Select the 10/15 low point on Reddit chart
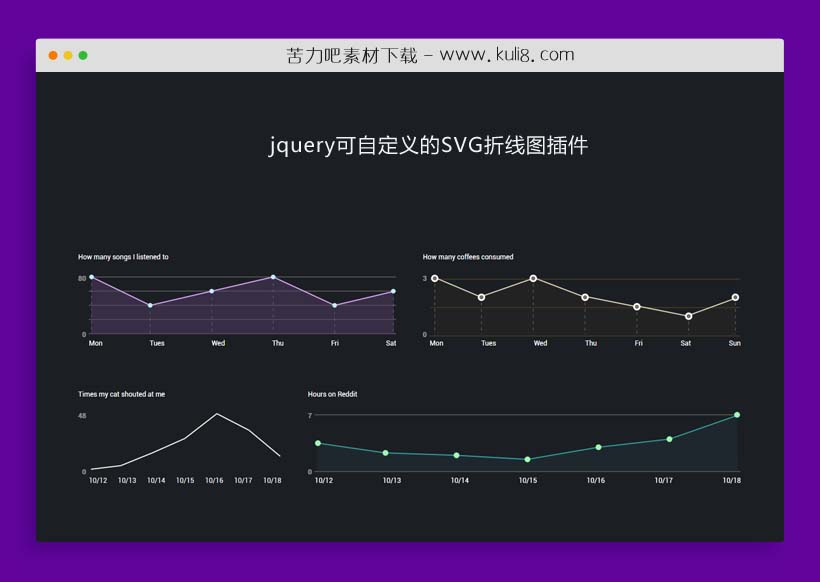This screenshot has width=820, height=582. coord(527,459)
